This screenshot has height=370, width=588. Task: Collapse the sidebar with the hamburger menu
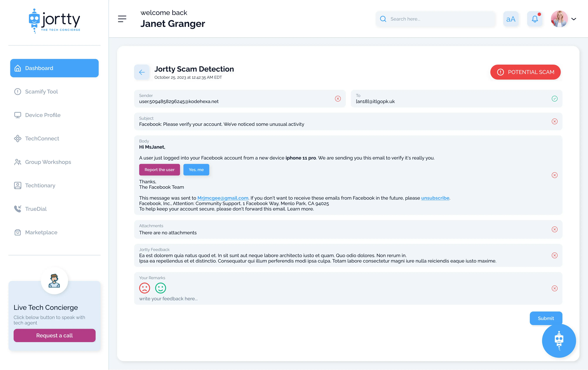[x=122, y=19]
